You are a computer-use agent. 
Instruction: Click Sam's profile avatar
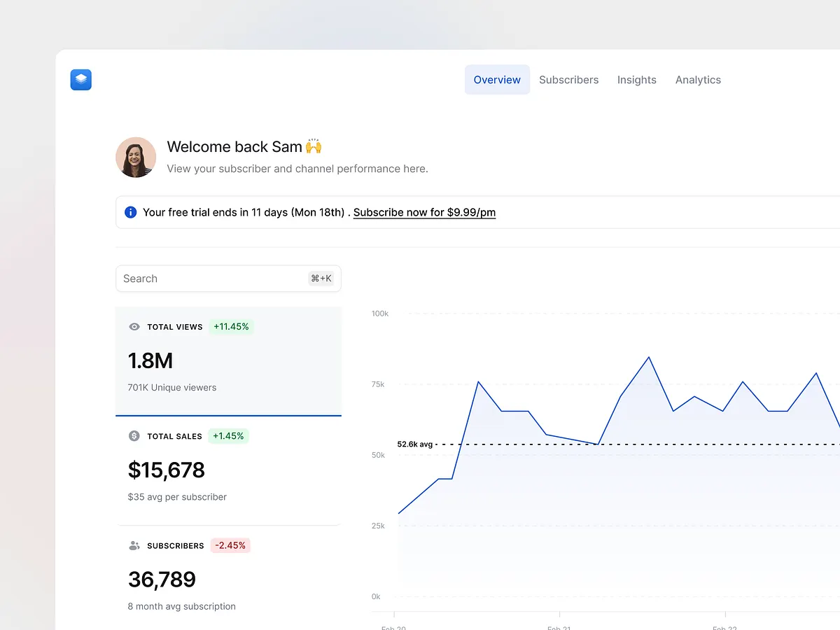tap(135, 157)
